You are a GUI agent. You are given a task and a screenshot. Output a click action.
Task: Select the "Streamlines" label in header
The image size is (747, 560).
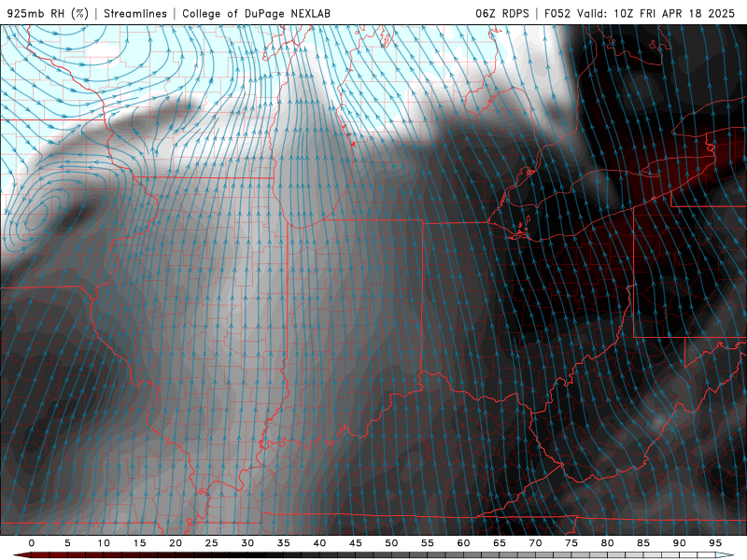135,14
